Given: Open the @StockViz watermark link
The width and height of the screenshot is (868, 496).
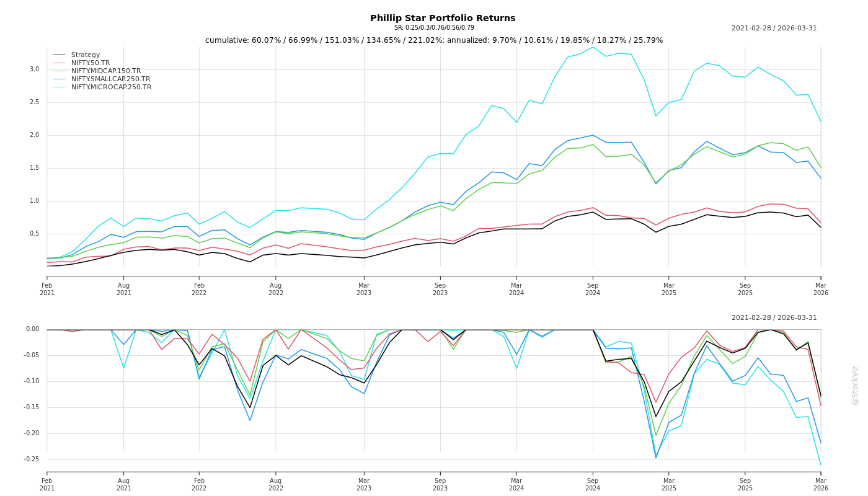Looking at the screenshot, I should tap(855, 385).
